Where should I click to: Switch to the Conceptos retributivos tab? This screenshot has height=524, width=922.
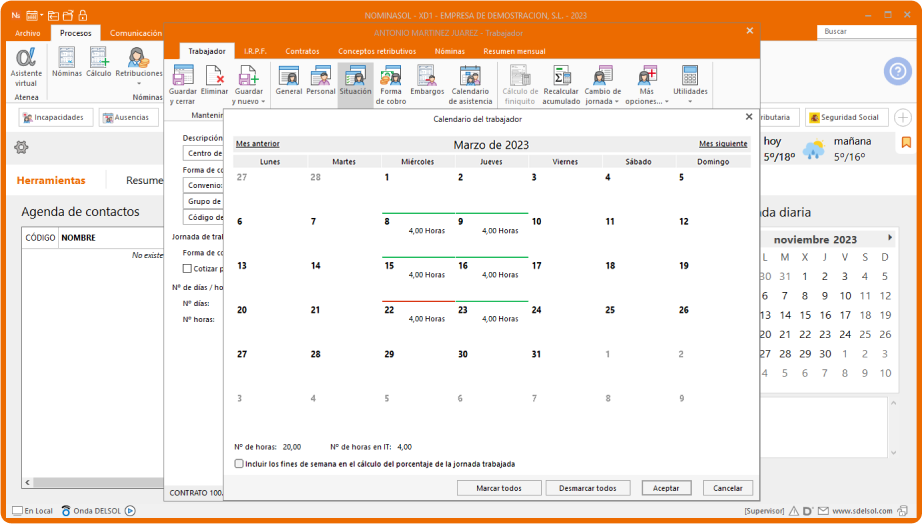(x=377, y=51)
